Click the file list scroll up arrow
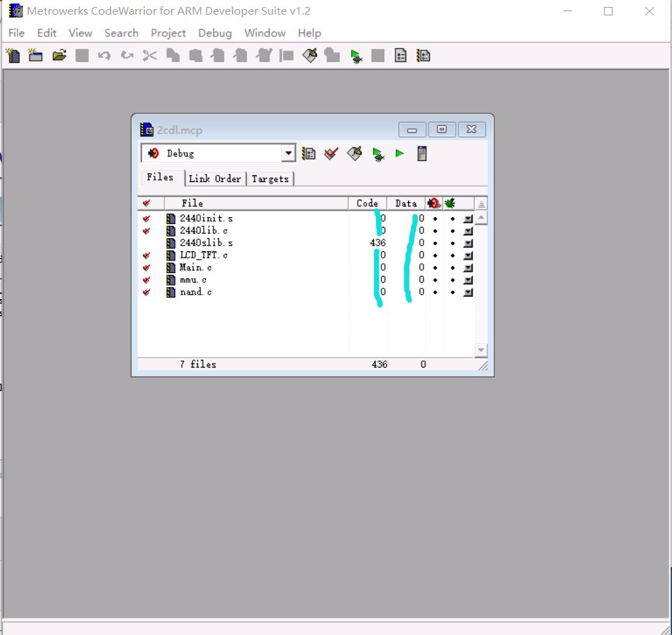 482,218
